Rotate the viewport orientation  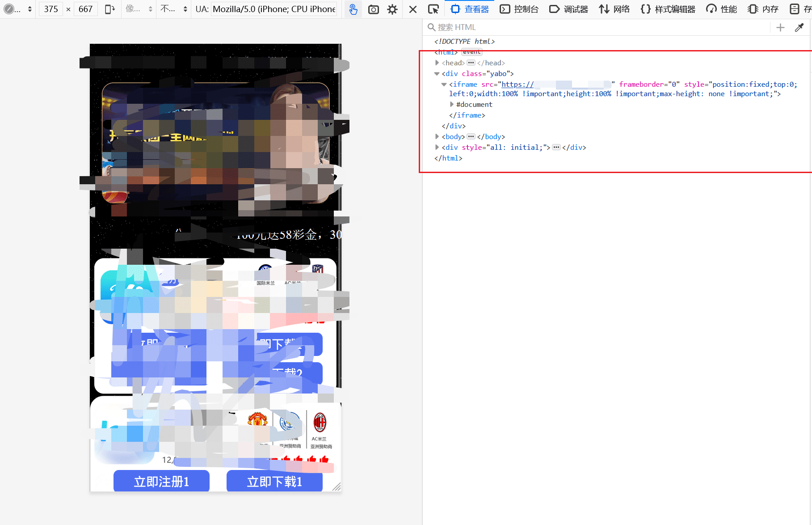[x=109, y=9]
